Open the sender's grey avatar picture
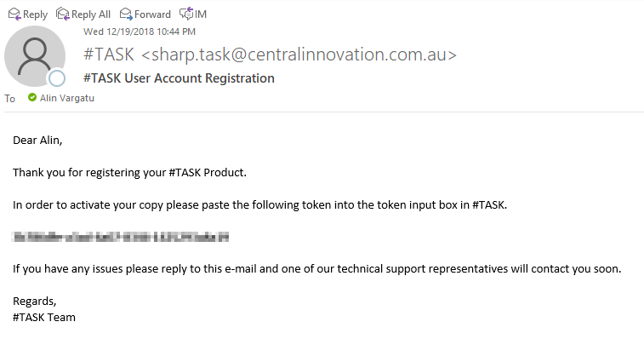The image size is (644, 339). click(x=35, y=56)
